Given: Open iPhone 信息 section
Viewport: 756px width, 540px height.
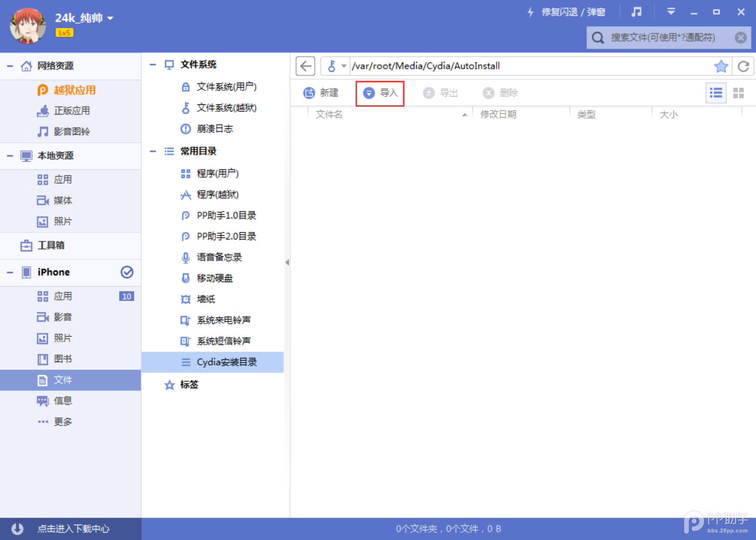Looking at the screenshot, I should 70,401.
